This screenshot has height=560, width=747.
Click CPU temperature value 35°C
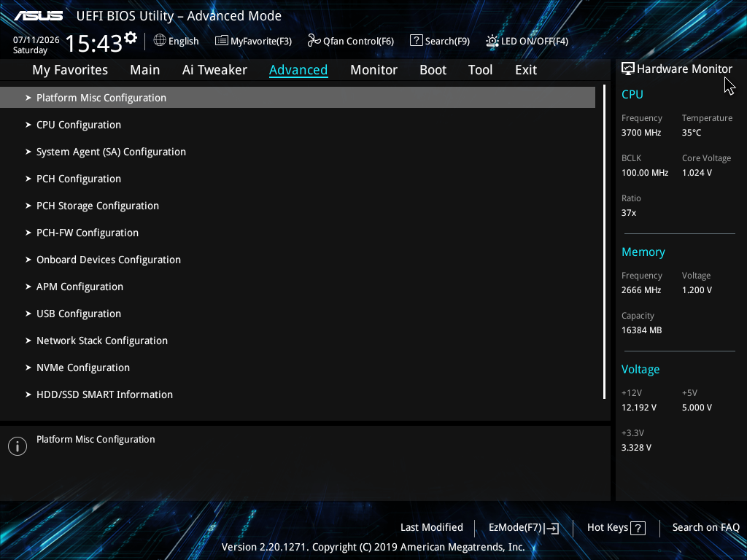692,133
